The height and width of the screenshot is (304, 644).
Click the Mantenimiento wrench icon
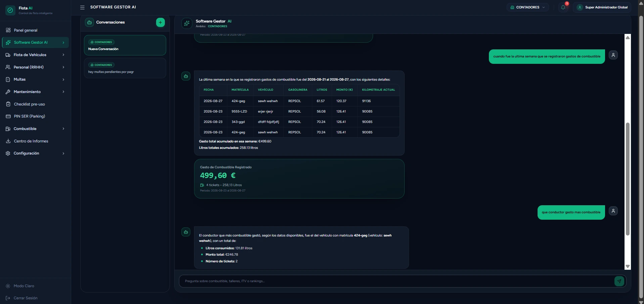(x=8, y=92)
